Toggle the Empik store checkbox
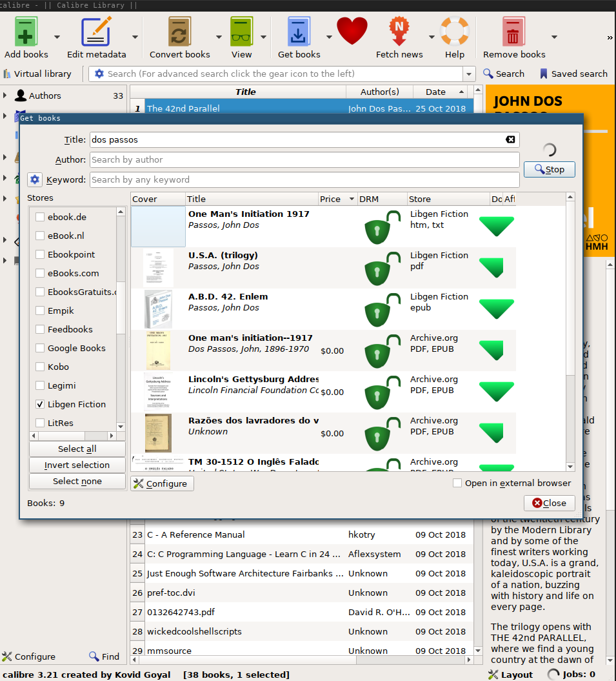 tap(40, 310)
